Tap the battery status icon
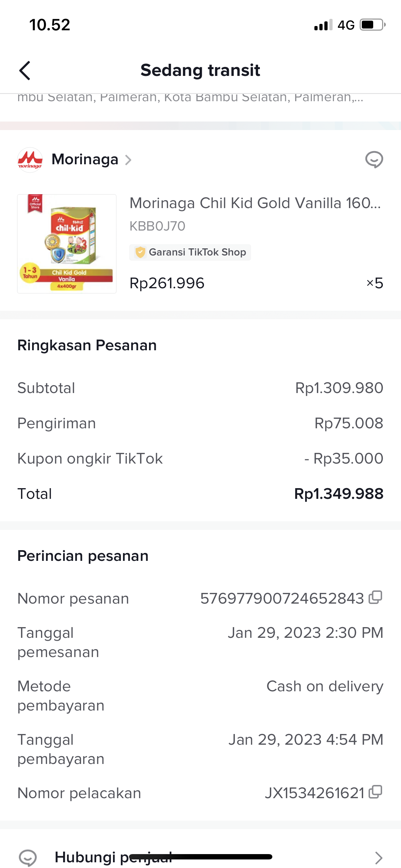The height and width of the screenshot is (868, 401). click(372, 25)
